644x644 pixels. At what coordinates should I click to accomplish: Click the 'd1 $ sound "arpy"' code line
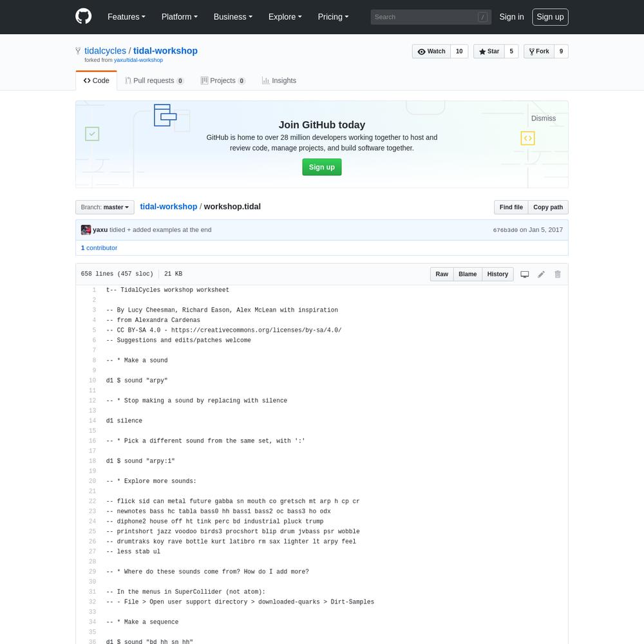[x=137, y=381]
